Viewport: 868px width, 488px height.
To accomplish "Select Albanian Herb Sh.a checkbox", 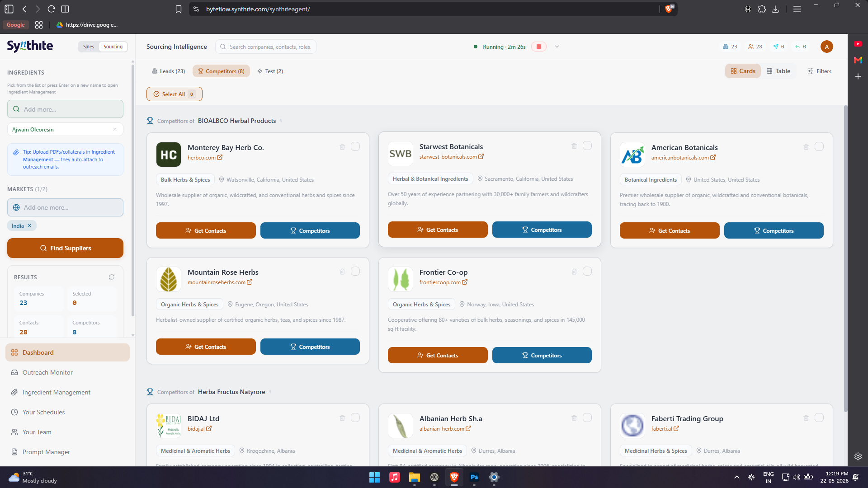I will click(587, 418).
